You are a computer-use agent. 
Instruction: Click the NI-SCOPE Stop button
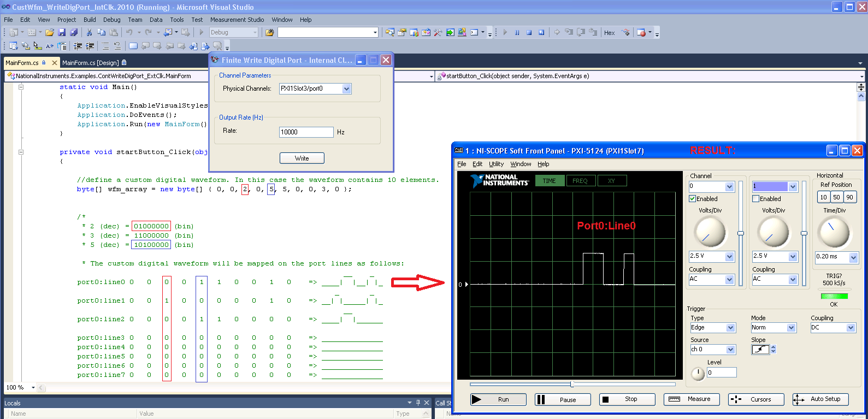(627, 399)
